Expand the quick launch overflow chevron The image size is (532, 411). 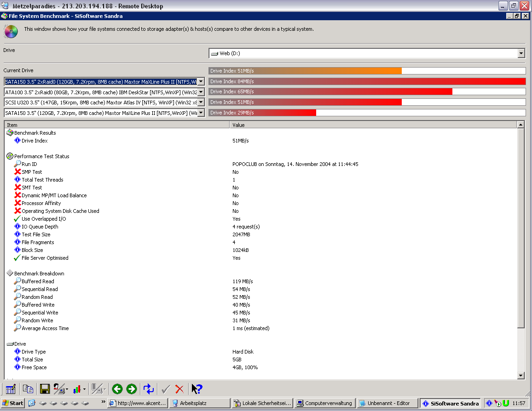pos(103,402)
